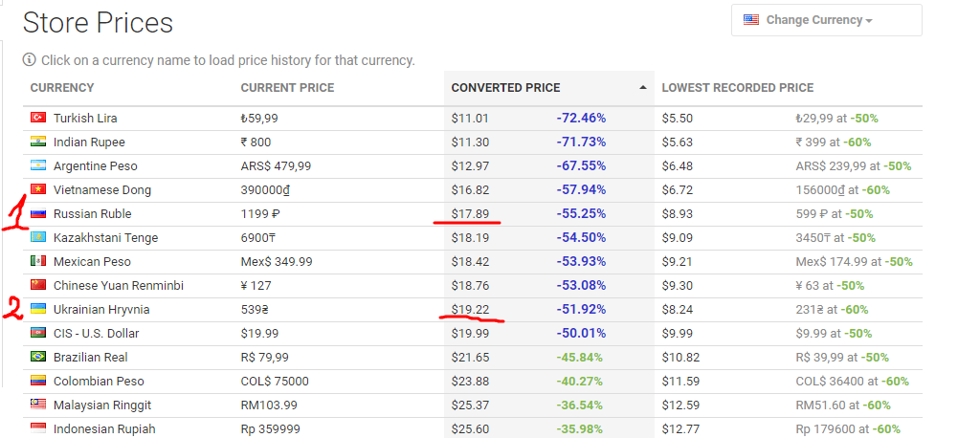Click the US flag in Change Currency button

click(750, 20)
